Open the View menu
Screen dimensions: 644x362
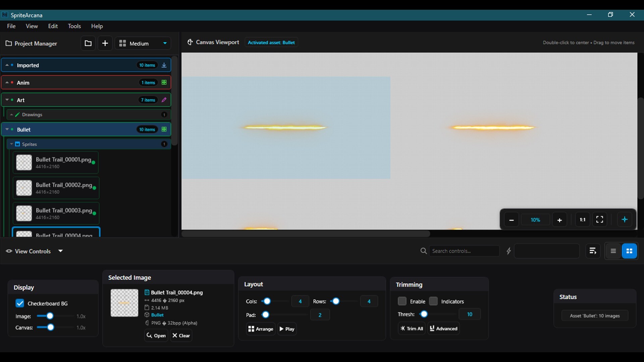tap(32, 26)
